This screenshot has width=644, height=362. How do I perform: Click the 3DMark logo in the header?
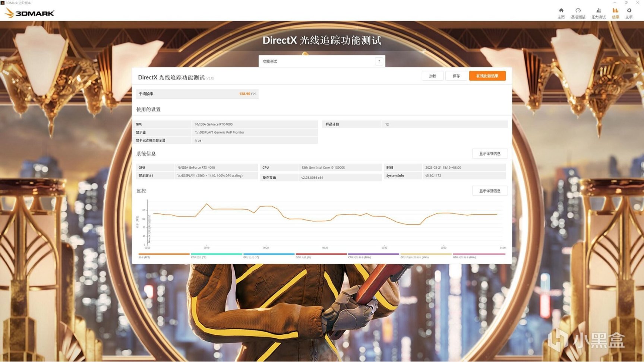(30, 13)
